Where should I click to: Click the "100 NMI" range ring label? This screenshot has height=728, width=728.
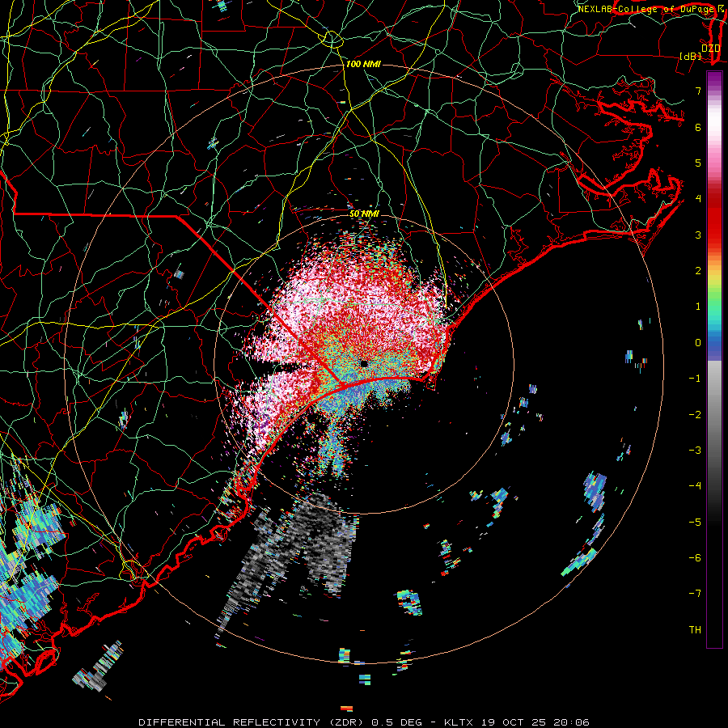363,64
